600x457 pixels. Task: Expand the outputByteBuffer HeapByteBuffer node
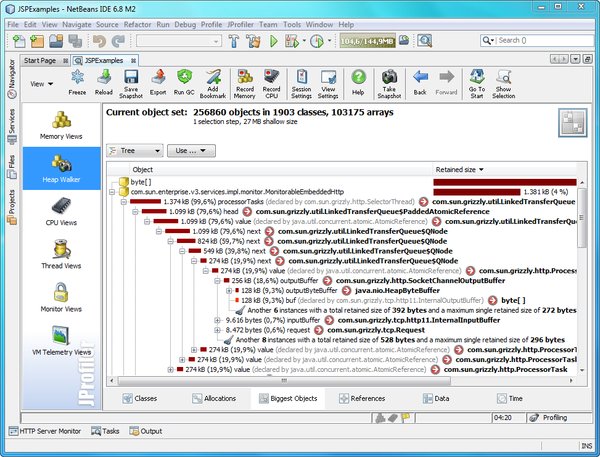pyautogui.click(x=229, y=291)
